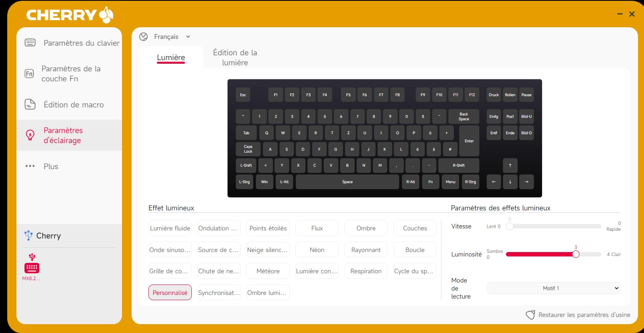
Task: Click the macro editing document icon
Action: 30,104
